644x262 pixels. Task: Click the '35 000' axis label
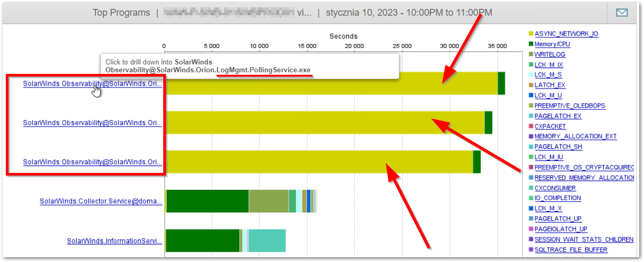(498, 46)
